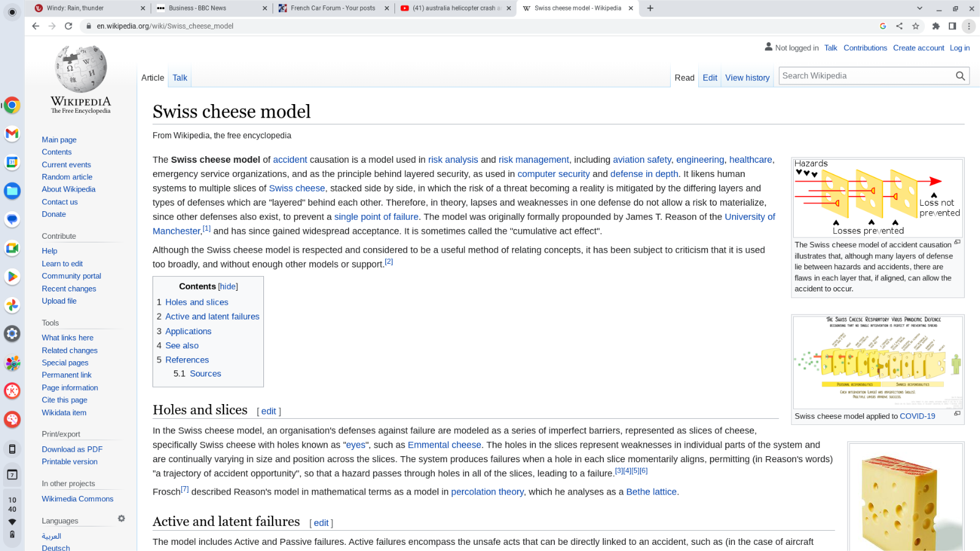The height and width of the screenshot is (551, 980).
Task: Switch to the YouTube australia helicopter crash tab
Action: click(x=456, y=8)
